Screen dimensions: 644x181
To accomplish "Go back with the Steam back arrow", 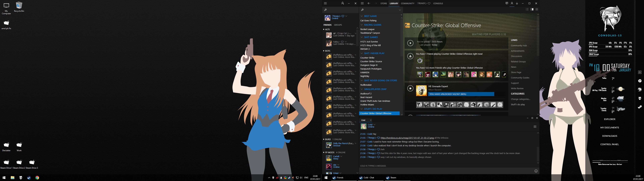I will pyautogui.click(x=369, y=4).
